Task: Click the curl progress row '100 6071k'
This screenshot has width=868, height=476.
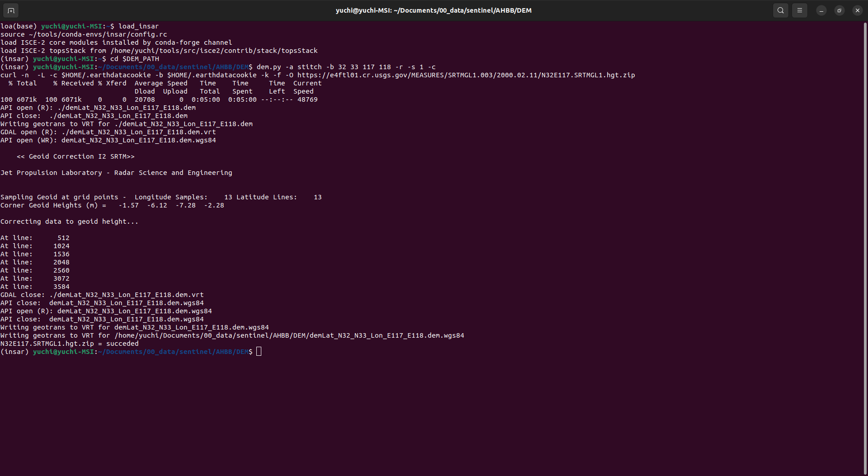Action: coord(159,99)
